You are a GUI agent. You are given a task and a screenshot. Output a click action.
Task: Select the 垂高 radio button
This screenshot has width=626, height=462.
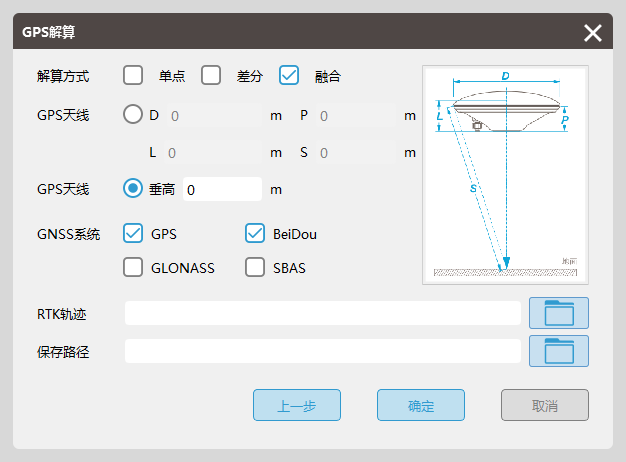[x=133, y=188]
